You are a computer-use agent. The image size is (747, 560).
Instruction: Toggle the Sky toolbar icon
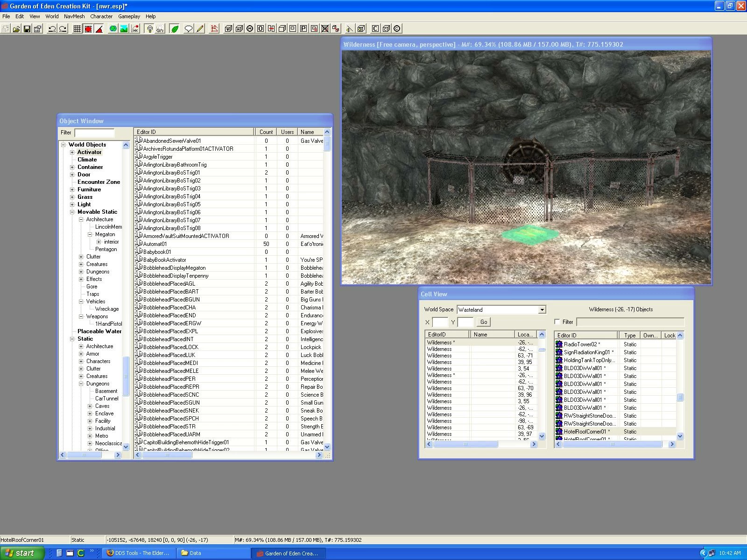point(160,29)
